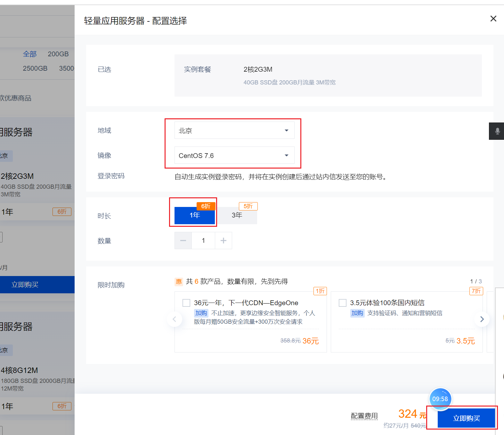Click 全部 traffic filter in background
The height and width of the screenshot is (435, 504).
pyautogui.click(x=30, y=54)
